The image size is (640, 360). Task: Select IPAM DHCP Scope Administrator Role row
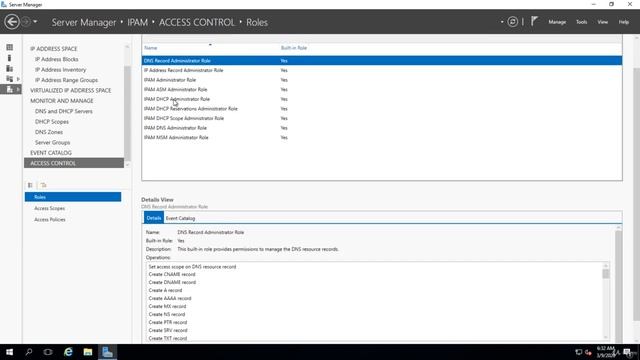382,118
